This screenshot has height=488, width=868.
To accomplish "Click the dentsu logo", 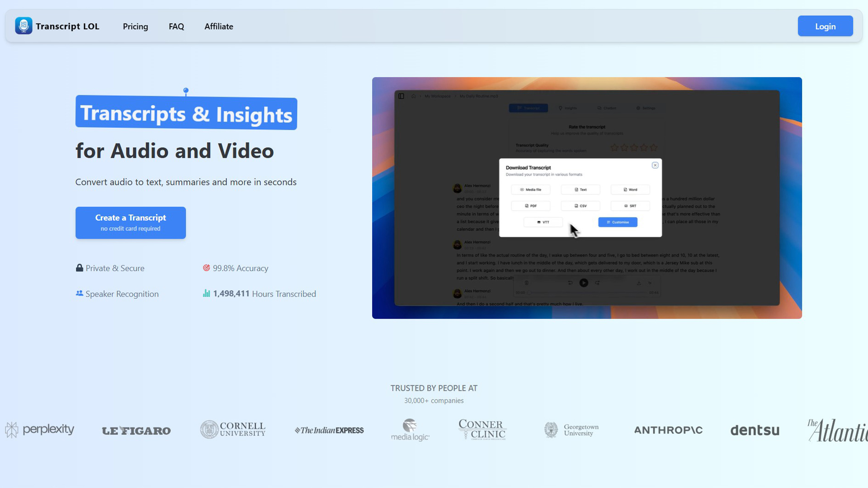I will point(755,430).
